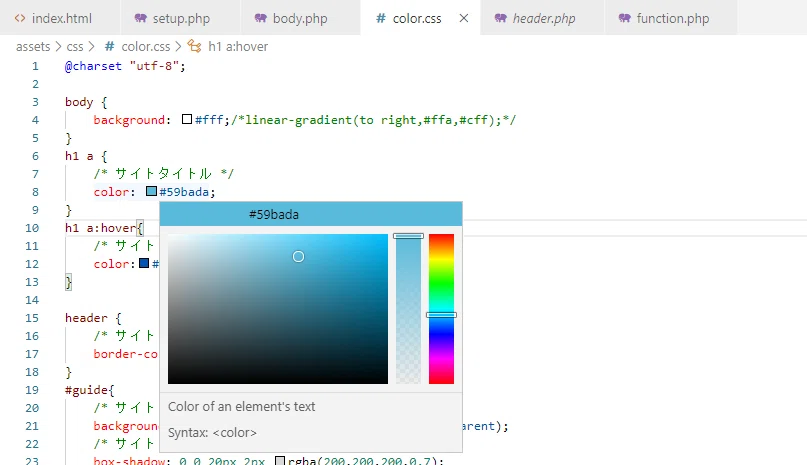Click the CSS hash icon on color.css tab
The width and height of the screenshot is (807, 465).
(x=380, y=18)
